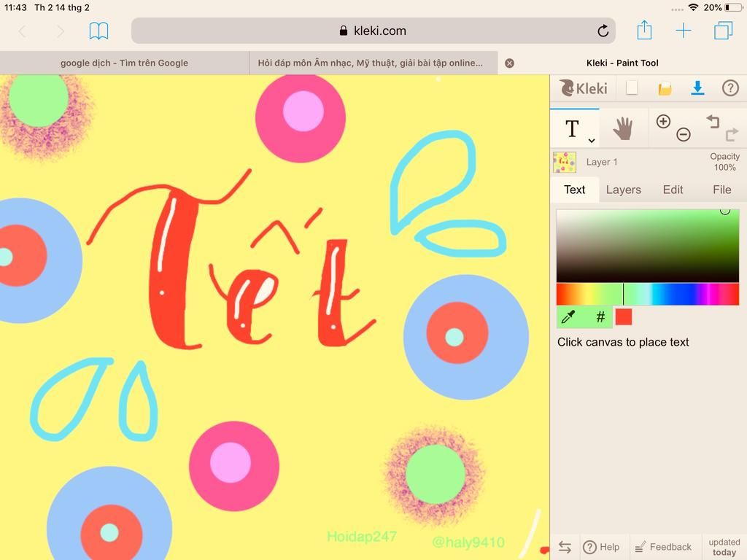Activate the eyedropper color picker
This screenshot has height=560, width=747.
[568, 316]
